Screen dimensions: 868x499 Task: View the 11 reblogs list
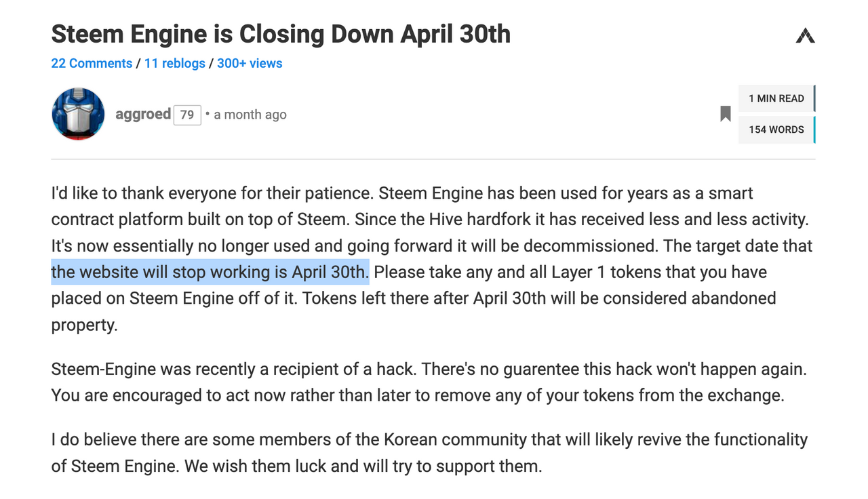pyautogui.click(x=174, y=63)
